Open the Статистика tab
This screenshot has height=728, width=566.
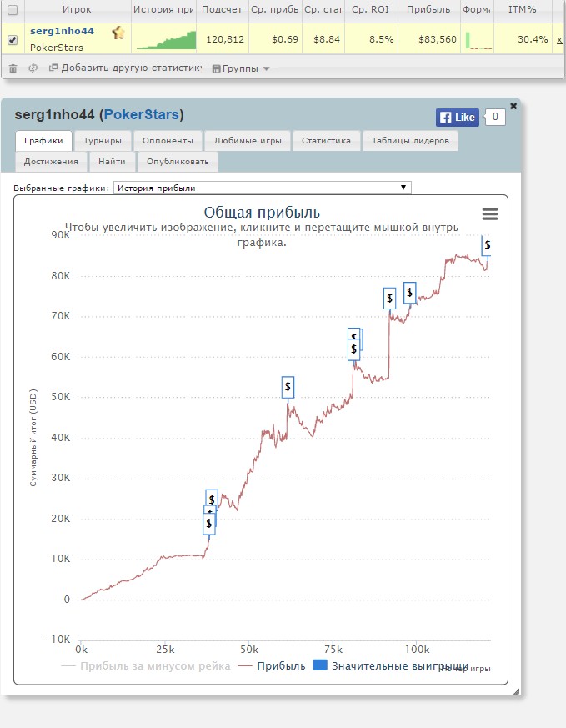click(x=327, y=141)
